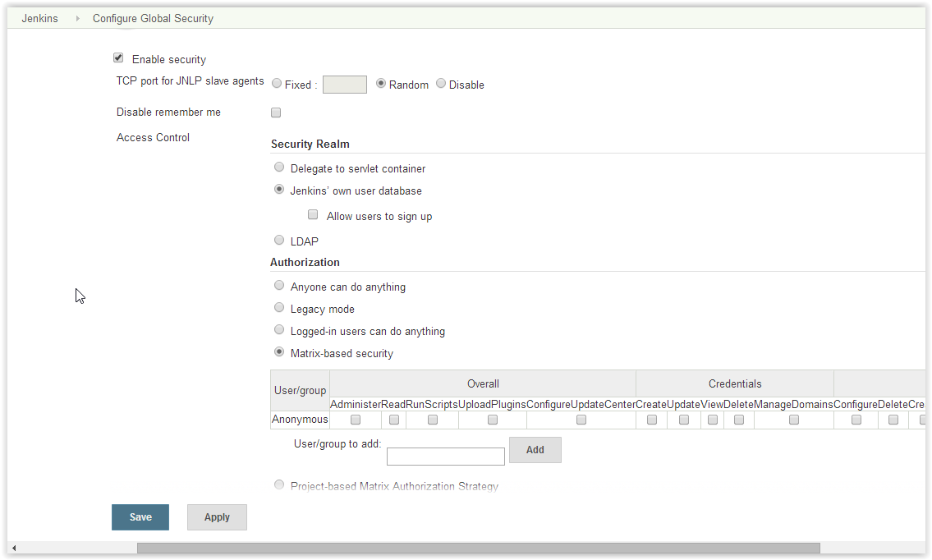This screenshot has height=560, width=932.
Task: Click the Credentials column group header
Action: (735, 384)
